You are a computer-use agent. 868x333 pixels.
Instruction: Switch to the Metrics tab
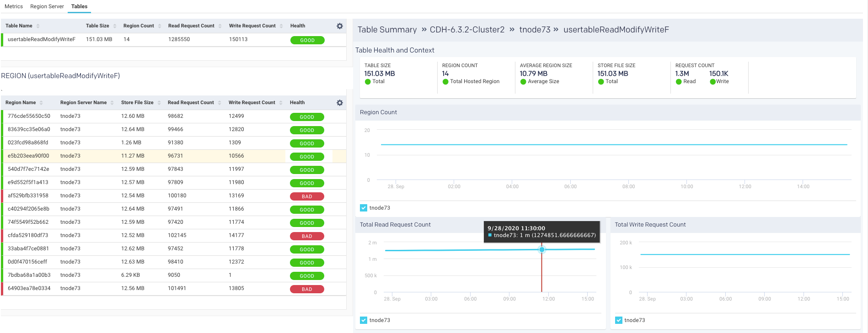pyautogui.click(x=14, y=6)
